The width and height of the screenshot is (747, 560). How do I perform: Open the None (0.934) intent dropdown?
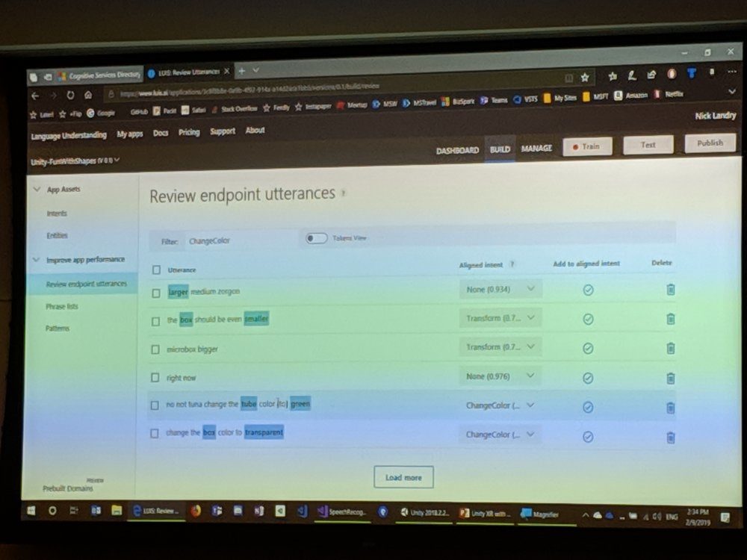(x=500, y=289)
